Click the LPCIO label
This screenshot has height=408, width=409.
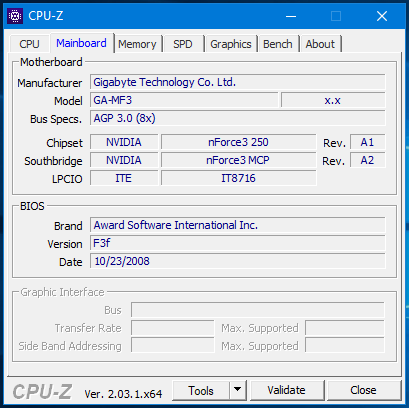[x=67, y=179]
